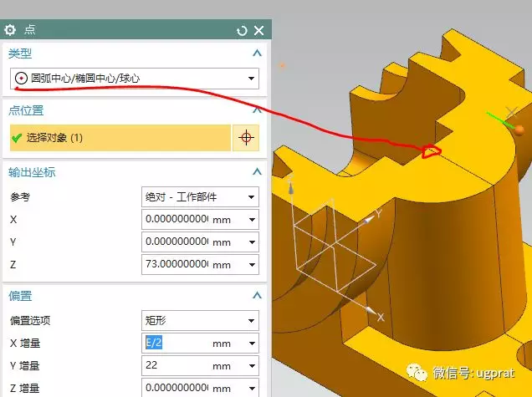Click the green checkmark beside 选择对象
This screenshot has height=397, width=532.
[16, 138]
